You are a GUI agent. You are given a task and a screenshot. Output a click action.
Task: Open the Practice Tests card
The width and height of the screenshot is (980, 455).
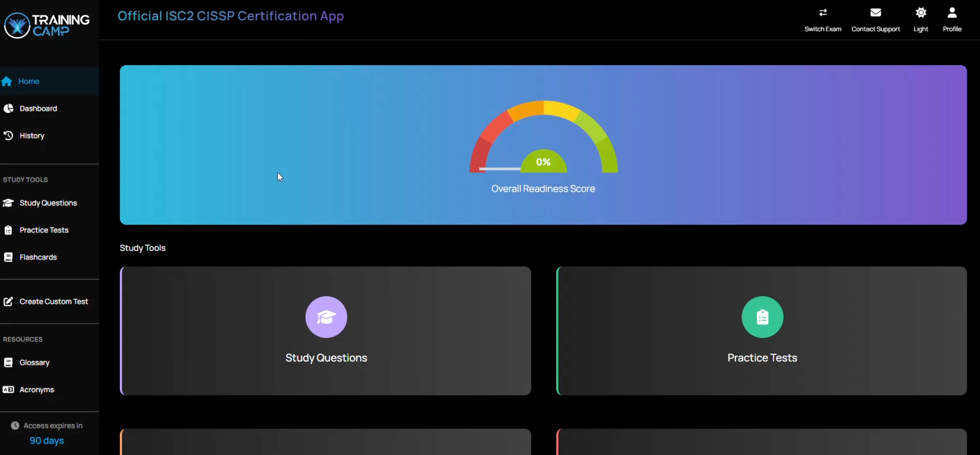pos(762,357)
